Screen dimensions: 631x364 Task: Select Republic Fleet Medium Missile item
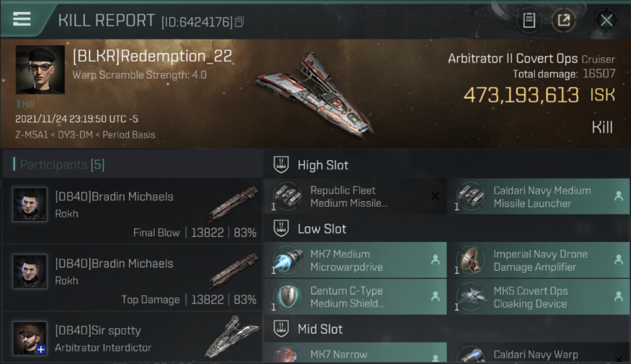[355, 197]
